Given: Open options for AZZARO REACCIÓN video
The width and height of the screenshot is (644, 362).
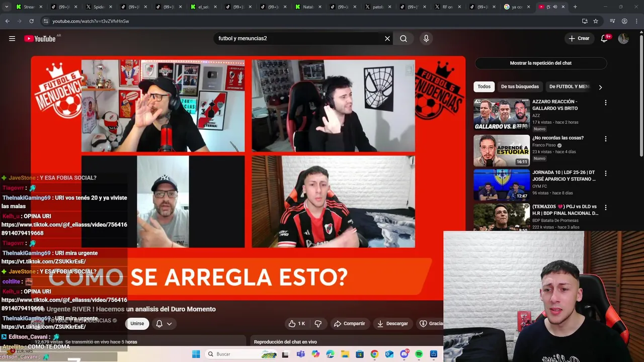Looking at the screenshot, I should click(606, 103).
